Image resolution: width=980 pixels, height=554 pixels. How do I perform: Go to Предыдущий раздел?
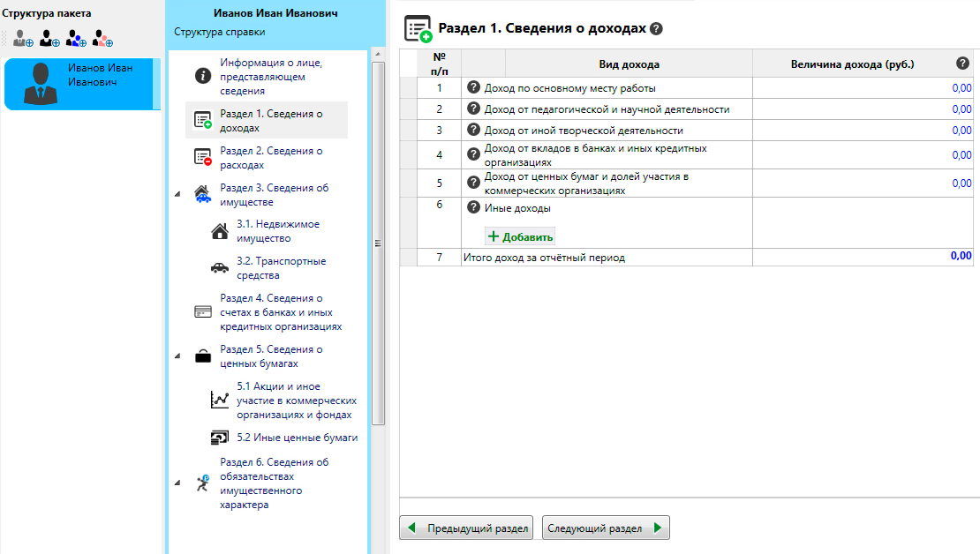pos(466,528)
